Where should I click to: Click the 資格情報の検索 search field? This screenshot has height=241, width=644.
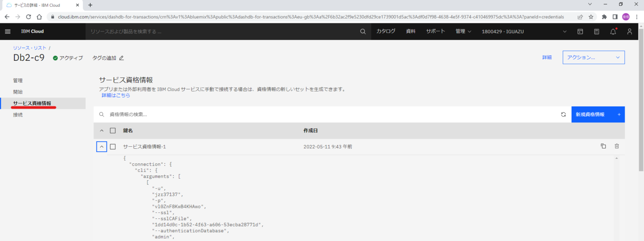click(327, 114)
